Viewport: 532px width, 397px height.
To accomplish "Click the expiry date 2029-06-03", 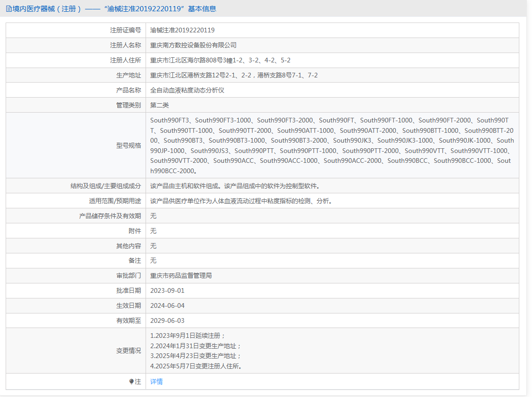I will point(168,321).
